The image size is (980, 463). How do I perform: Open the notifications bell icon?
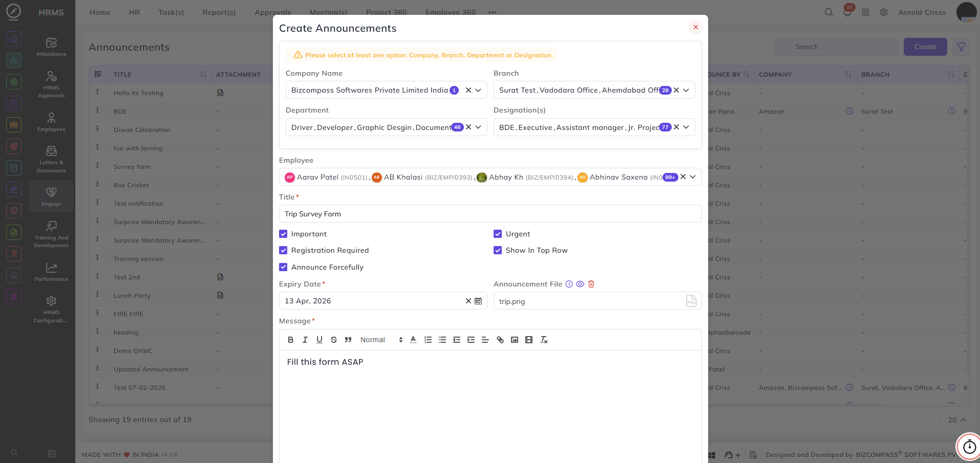[x=847, y=12]
